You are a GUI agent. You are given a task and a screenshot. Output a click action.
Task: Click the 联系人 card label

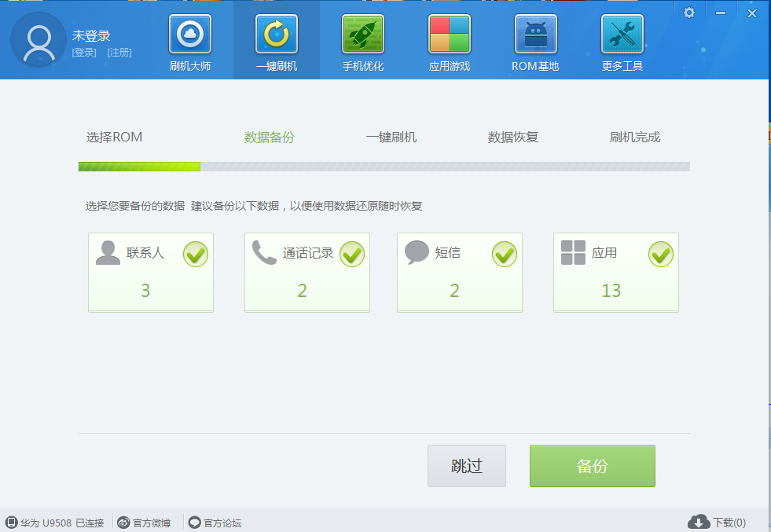pyautogui.click(x=145, y=253)
